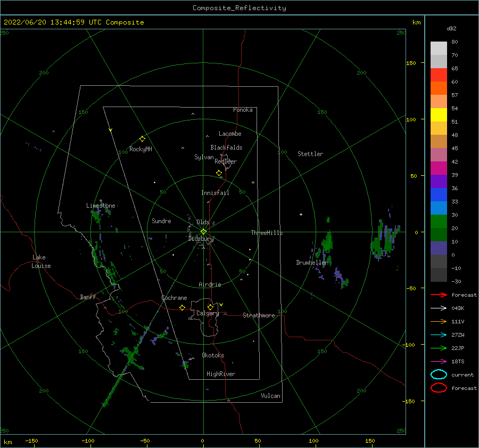The image size is (479, 448).
Task: Click the red forecast arrow legend icon
Action: click(x=439, y=295)
